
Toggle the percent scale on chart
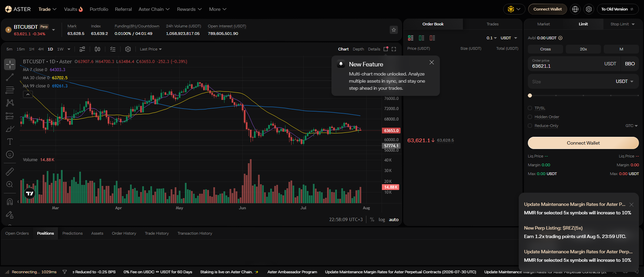pyautogui.click(x=372, y=219)
